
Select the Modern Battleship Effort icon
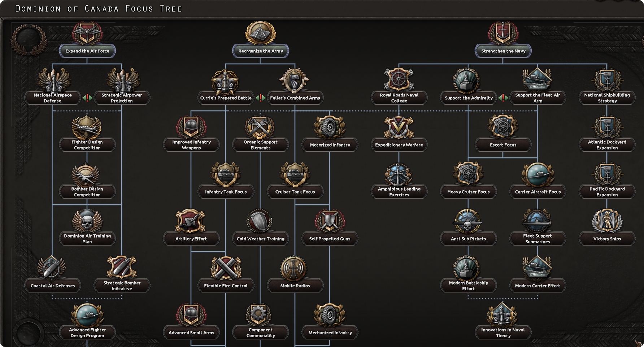pyautogui.click(x=467, y=268)
